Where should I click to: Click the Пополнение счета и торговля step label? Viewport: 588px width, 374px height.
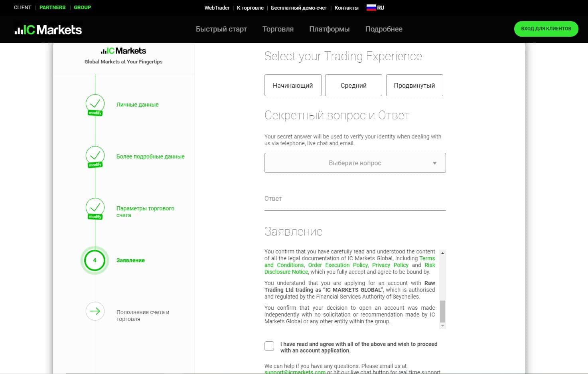click(143, 315)
